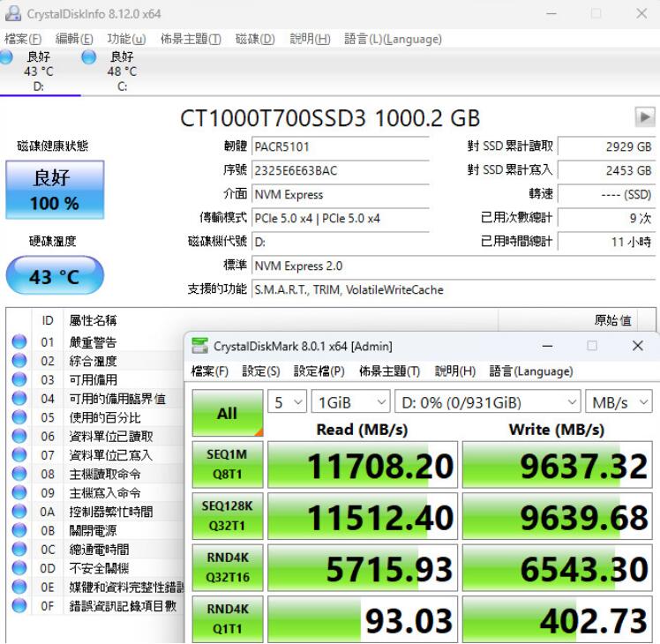Image resolution: width=660 pixels, height=644 pixels.
Task: Open CrystalDiskInfo 編輯(E) menu
Action: (74, 39)
